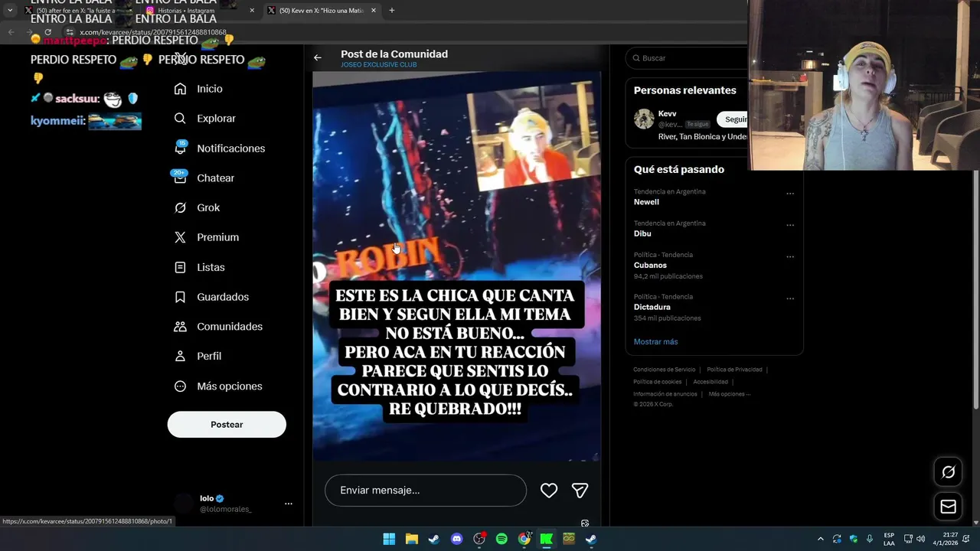Open Dictadura trending topic

(x=652, y=307)
